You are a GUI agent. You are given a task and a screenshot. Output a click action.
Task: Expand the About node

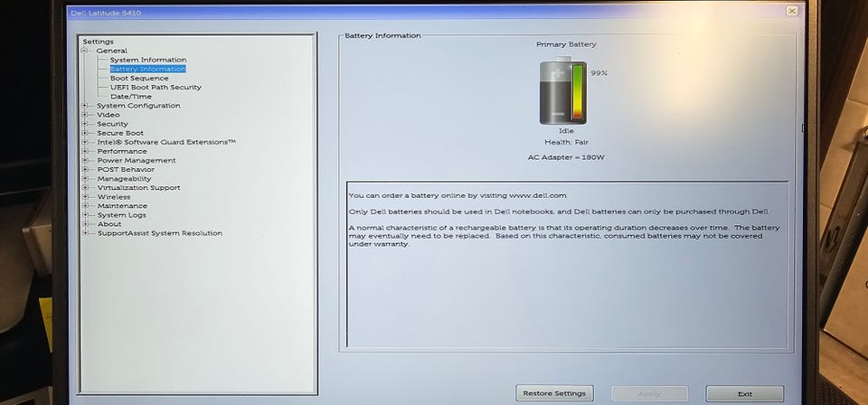point(85,224)
